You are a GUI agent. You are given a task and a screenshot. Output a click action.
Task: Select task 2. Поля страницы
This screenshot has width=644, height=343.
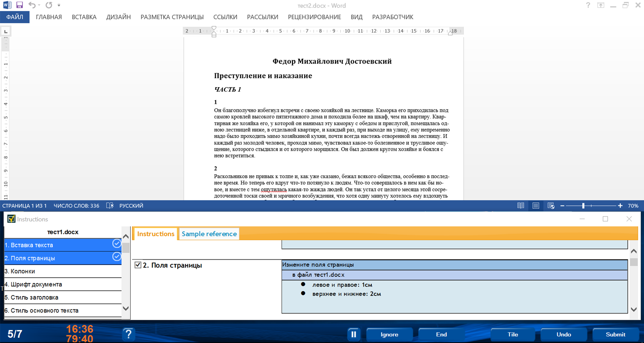(63, 258)
